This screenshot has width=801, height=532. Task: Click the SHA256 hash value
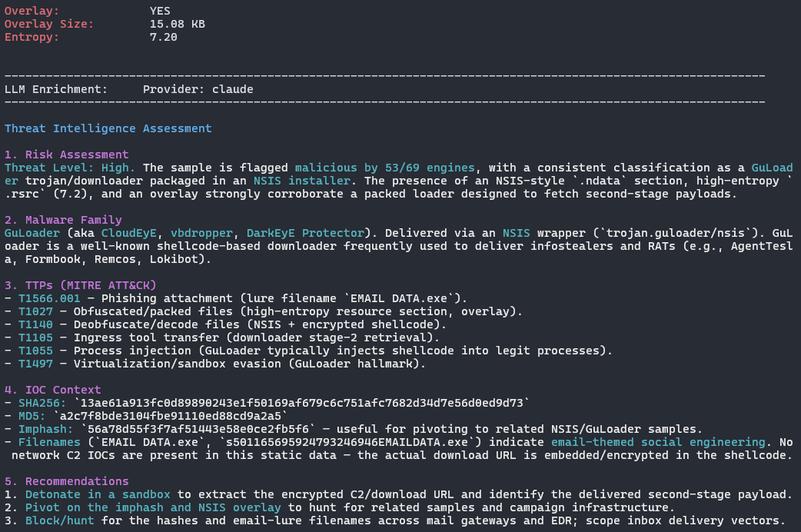[302, 403]
